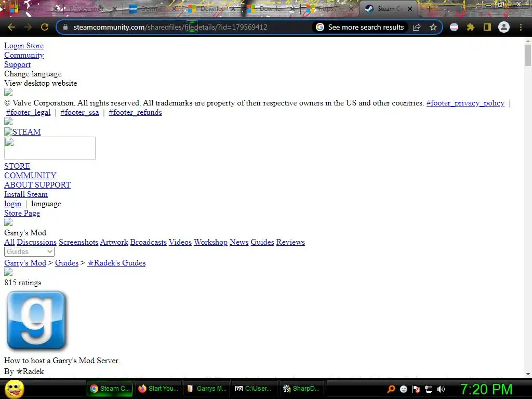Click See more search results chip
The width and height of the screenshot is (532, 399).
[360, 27]
